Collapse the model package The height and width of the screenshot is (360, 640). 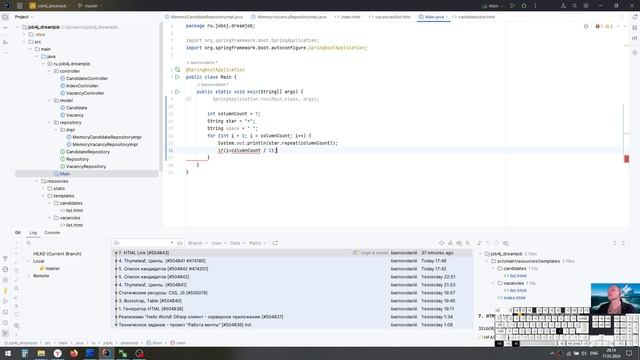[x=50, y=100]
